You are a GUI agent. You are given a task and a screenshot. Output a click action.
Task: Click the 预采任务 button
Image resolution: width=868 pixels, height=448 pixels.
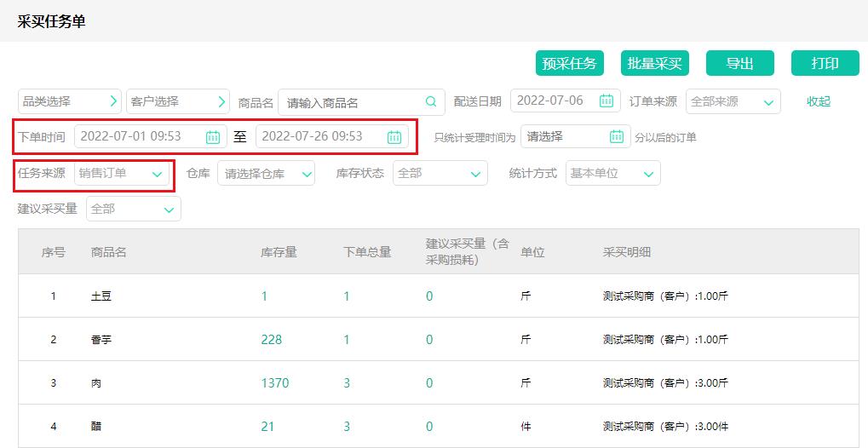click(x=569, y=63)
